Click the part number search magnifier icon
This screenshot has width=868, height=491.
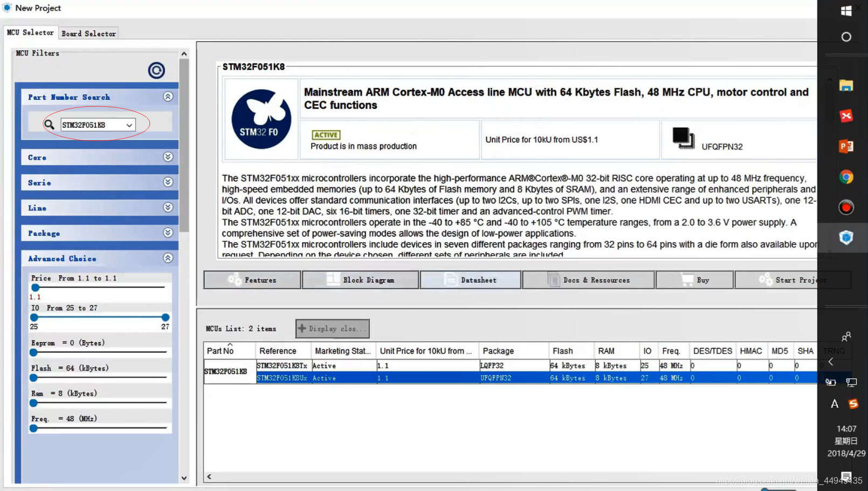coord(49,125)
